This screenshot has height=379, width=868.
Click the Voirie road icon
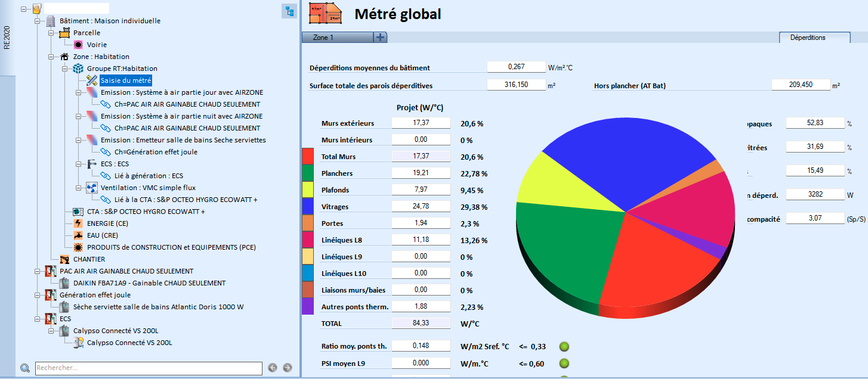(x=78, y=45)
